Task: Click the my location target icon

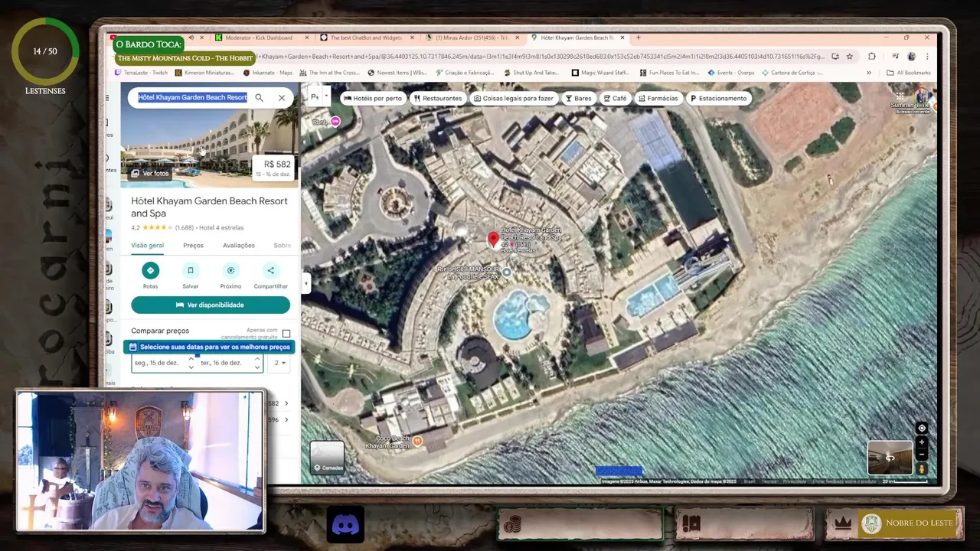Action: point(922,429)
